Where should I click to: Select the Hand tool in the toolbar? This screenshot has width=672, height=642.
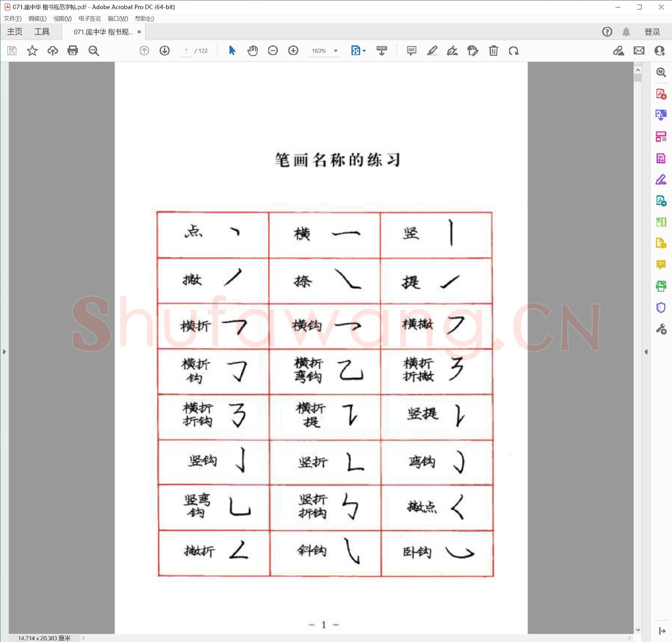pos(253,51)
